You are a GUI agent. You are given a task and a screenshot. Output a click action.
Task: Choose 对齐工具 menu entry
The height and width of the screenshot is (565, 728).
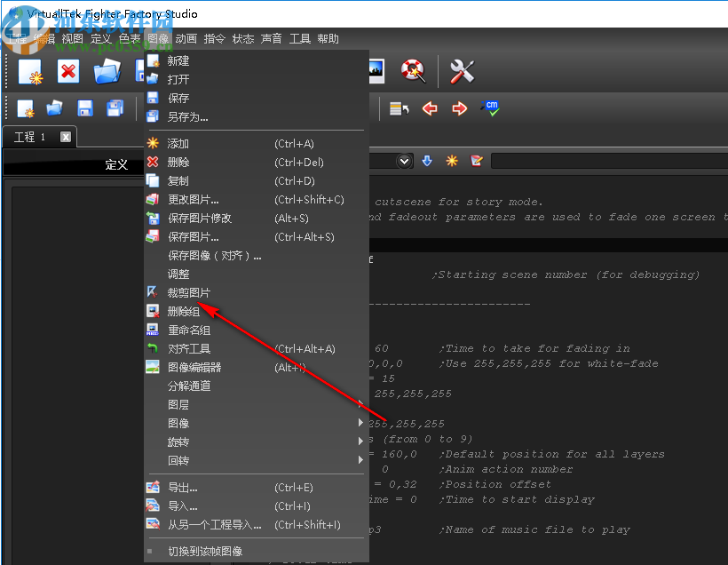coord(257,349)
